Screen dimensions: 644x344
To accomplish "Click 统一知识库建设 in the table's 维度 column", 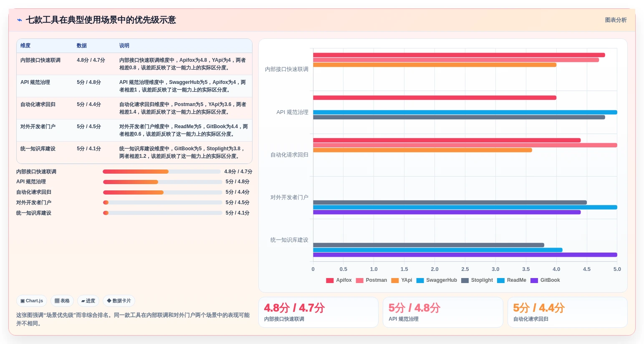I will pos(38,149).
